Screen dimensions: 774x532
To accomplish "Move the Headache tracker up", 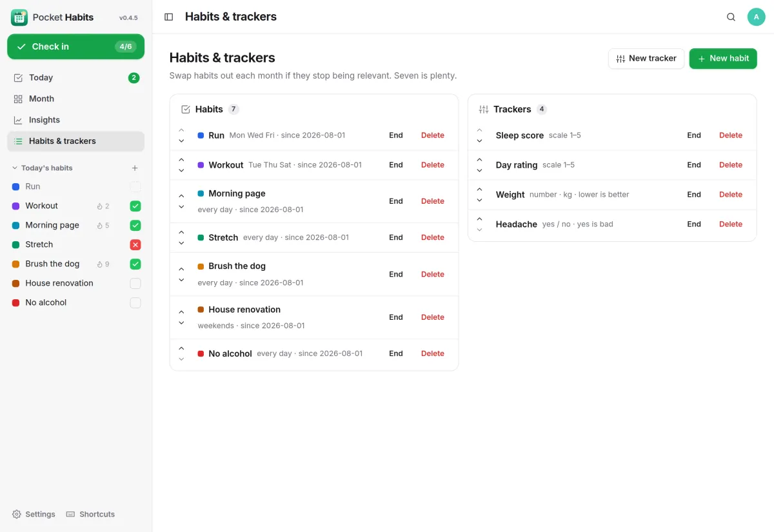I will tap(479, 219).
